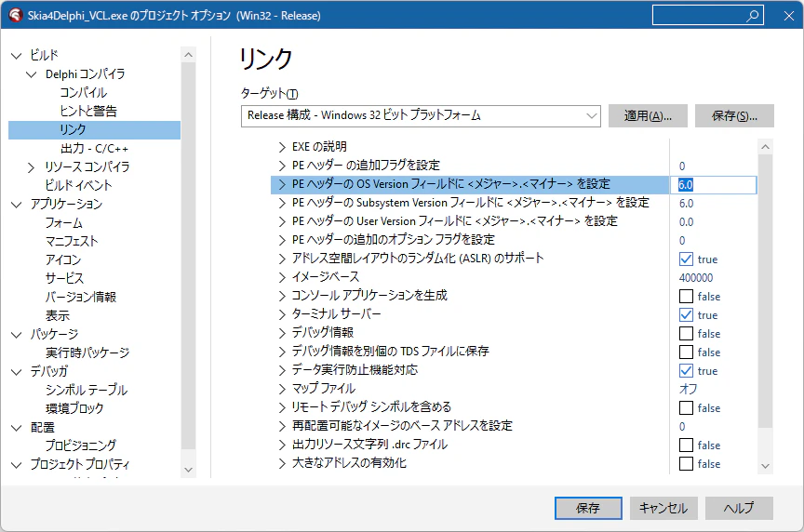Screen dimensions: 804x532
Task: Open マニフェスト settings page
Action: click(x=72, y=242)
